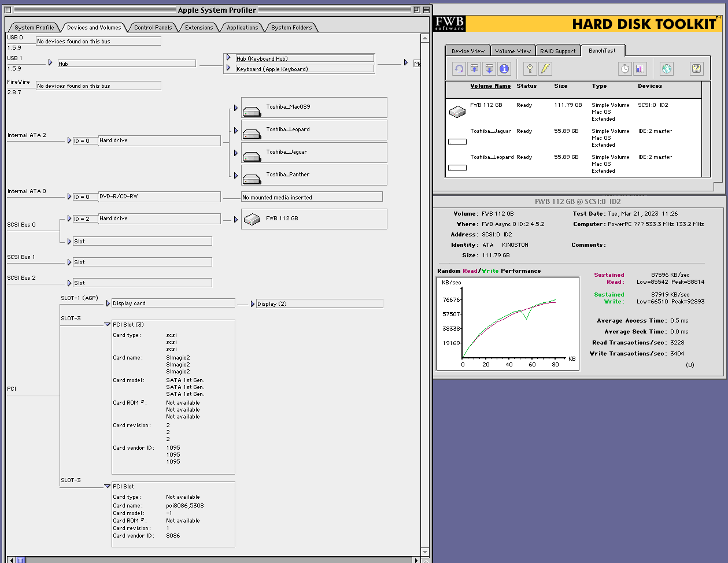
Task: Expand the Display card disclosure triangle
Action: pos(108,303)
